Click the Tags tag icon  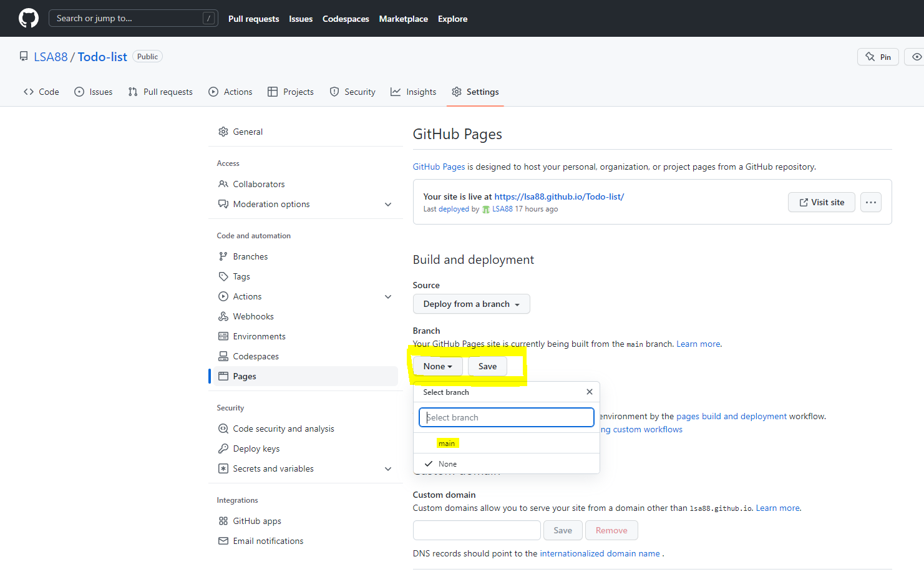click(x=223, y=276)
